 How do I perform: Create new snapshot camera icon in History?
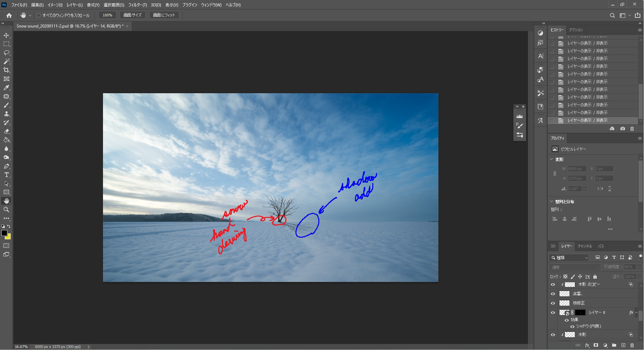(623, 129)
